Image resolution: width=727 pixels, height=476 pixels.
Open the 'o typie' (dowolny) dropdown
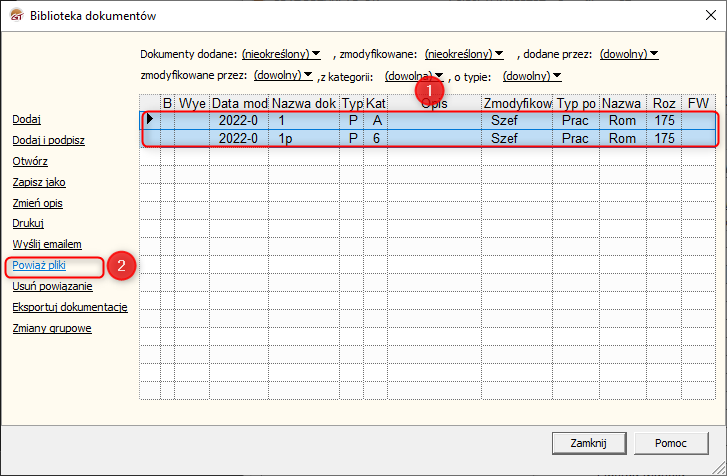point(532,76)
